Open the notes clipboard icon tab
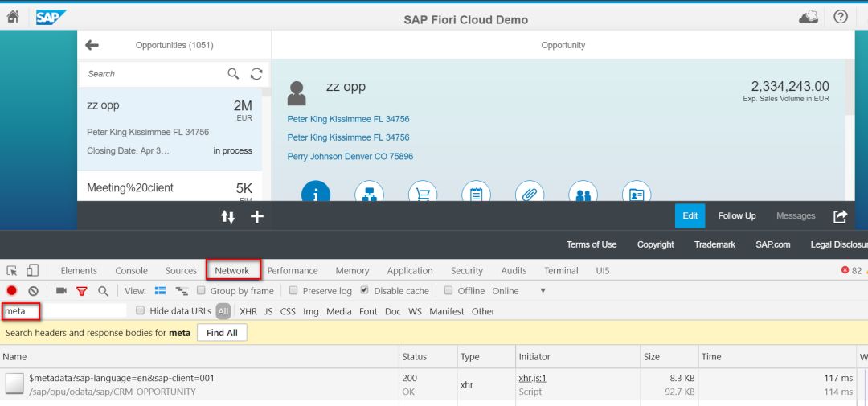Image resolution: width=868 pixels, height=406 pixels. (476, 191)
